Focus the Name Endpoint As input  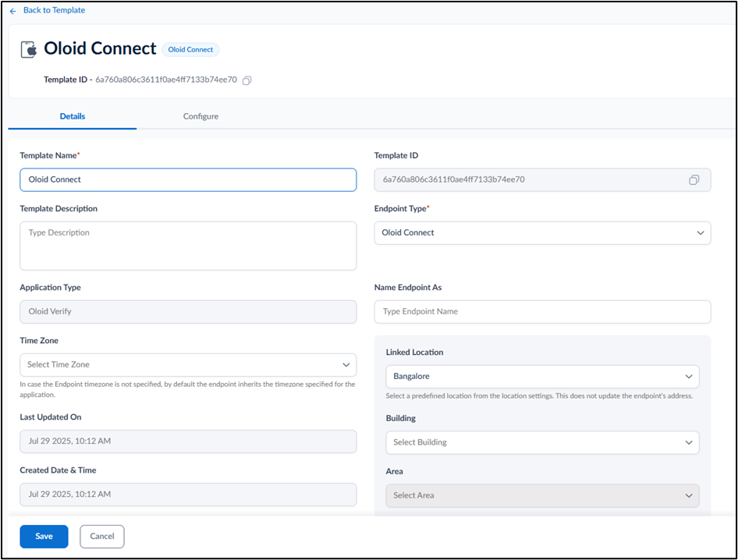(542, 311)
